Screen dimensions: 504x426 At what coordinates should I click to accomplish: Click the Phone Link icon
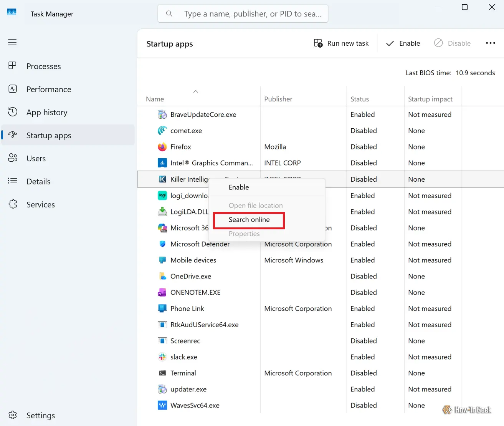tap(162, 308)
